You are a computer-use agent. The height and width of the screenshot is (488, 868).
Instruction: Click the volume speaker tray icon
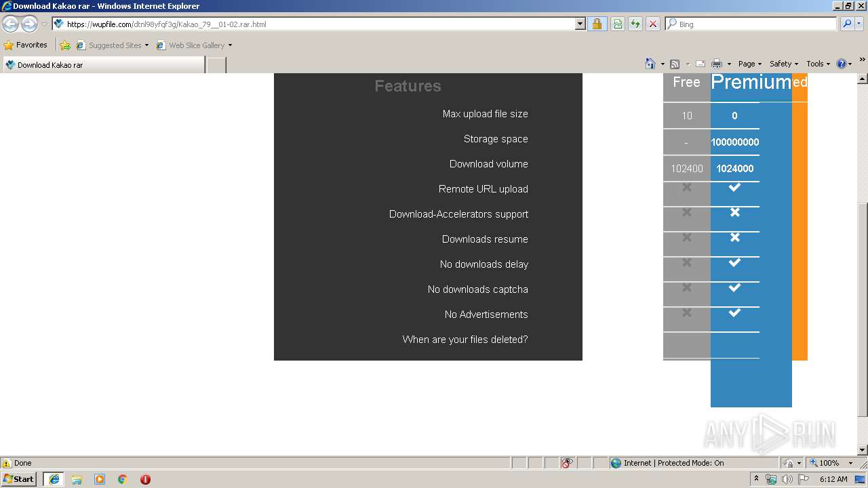[787, 479]
